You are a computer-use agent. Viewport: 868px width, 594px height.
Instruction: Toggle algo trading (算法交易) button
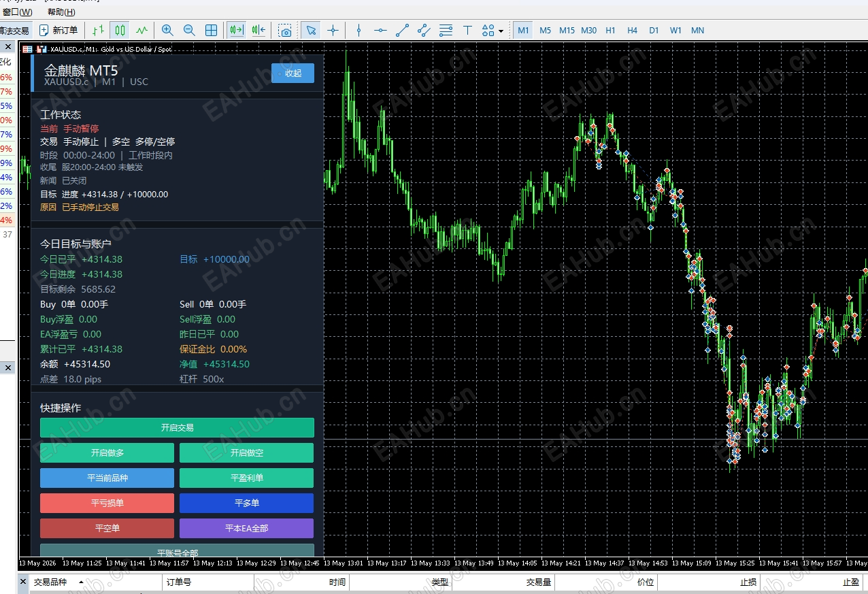point(15,30)
